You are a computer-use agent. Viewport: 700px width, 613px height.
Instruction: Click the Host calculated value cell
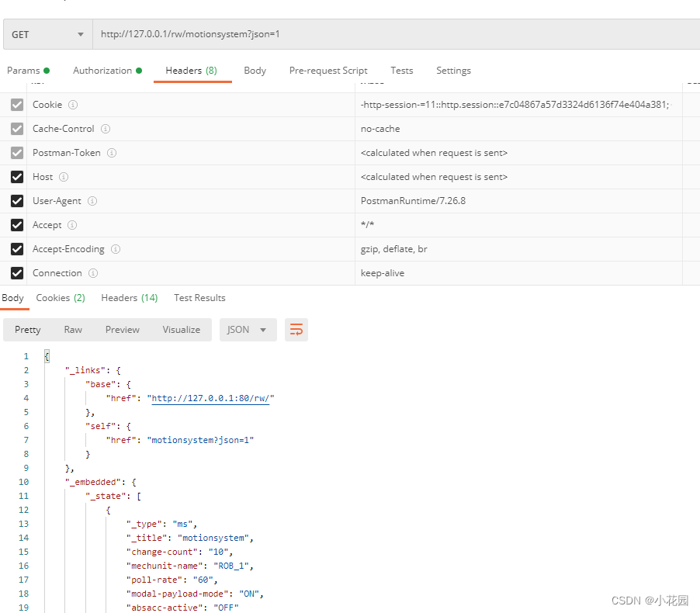pos(518,177)
